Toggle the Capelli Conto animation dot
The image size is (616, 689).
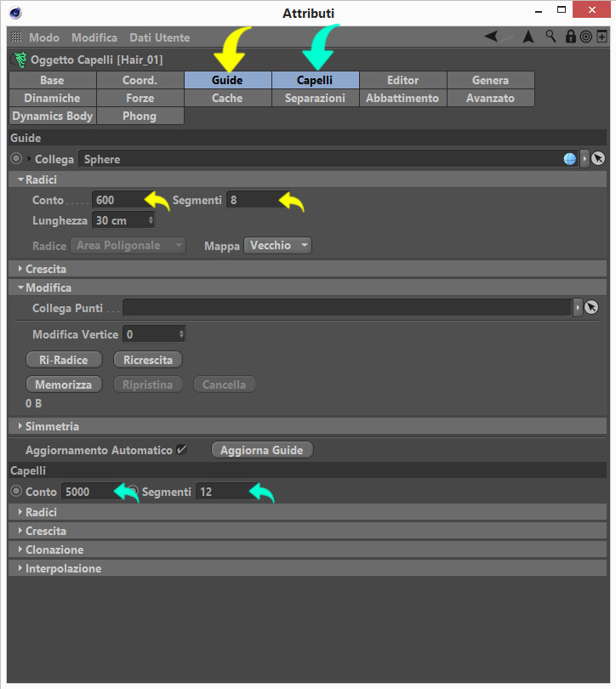pyautogui.click(x=16, y=491)
